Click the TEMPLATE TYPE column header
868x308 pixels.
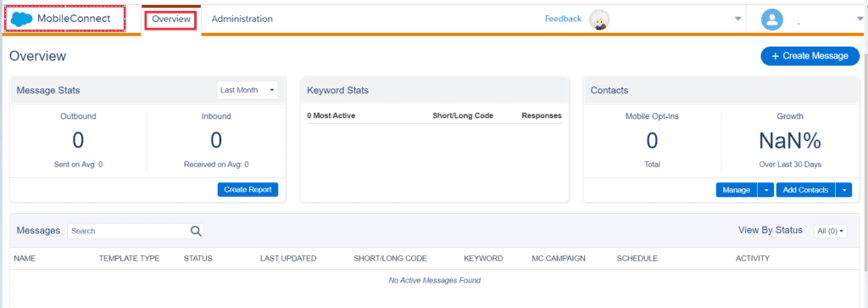pos(129,259)
